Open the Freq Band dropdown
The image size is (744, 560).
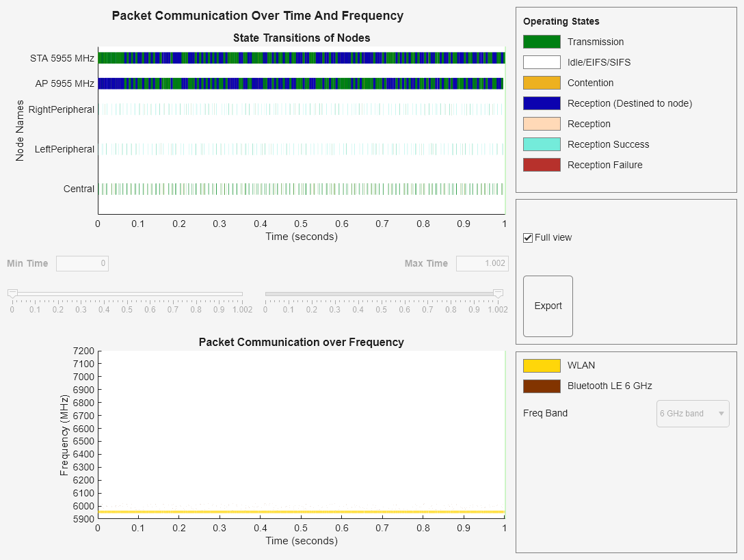pyautogui.click(x=692, y=414)
